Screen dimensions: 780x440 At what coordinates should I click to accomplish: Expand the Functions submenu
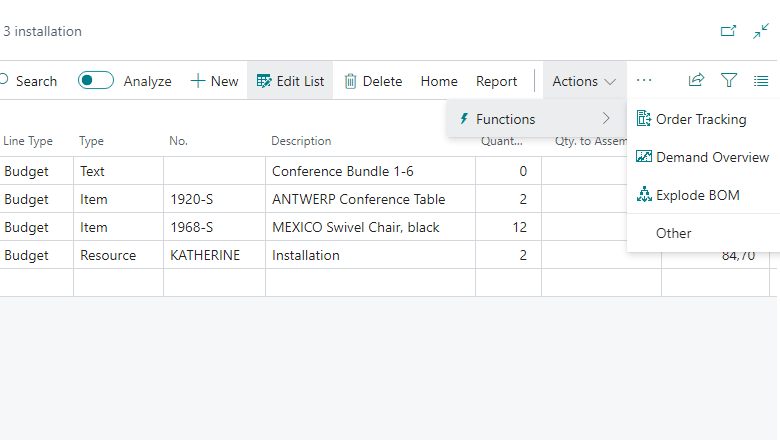(x=535, y=119)
